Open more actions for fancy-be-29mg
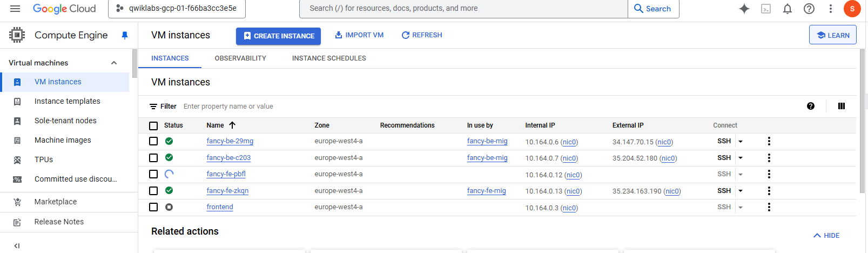This screenshot has height=253, width=868. coord(769,141)
